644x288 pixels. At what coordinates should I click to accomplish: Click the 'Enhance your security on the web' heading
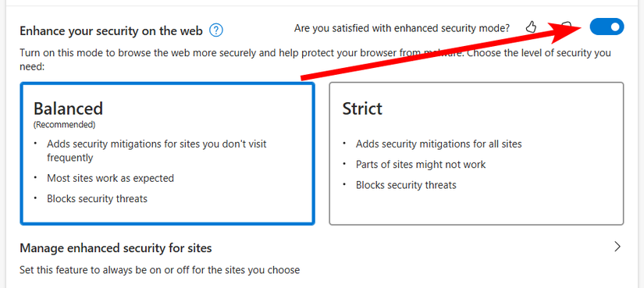click(x=111, y=30)
